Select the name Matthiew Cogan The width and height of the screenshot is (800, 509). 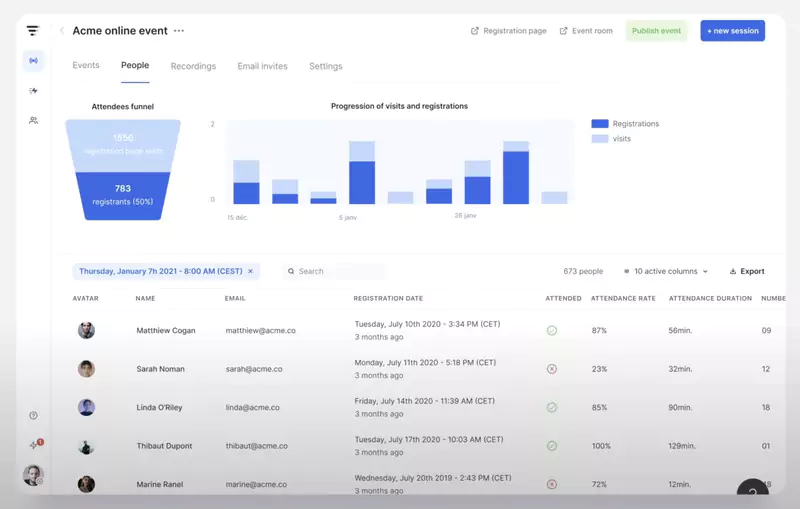166,330
